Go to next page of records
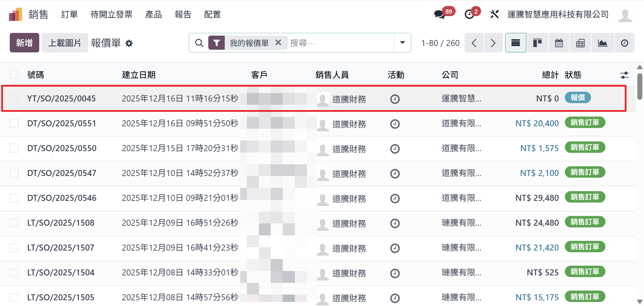644x306 pixels. coord(493,43)
